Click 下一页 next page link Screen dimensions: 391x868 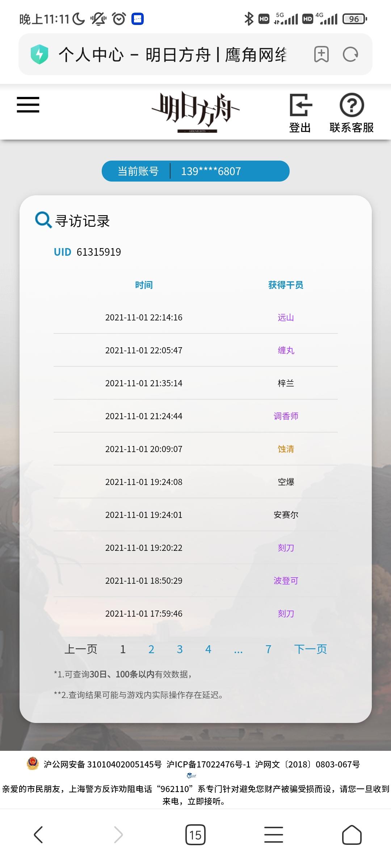(x=311, y=649)
